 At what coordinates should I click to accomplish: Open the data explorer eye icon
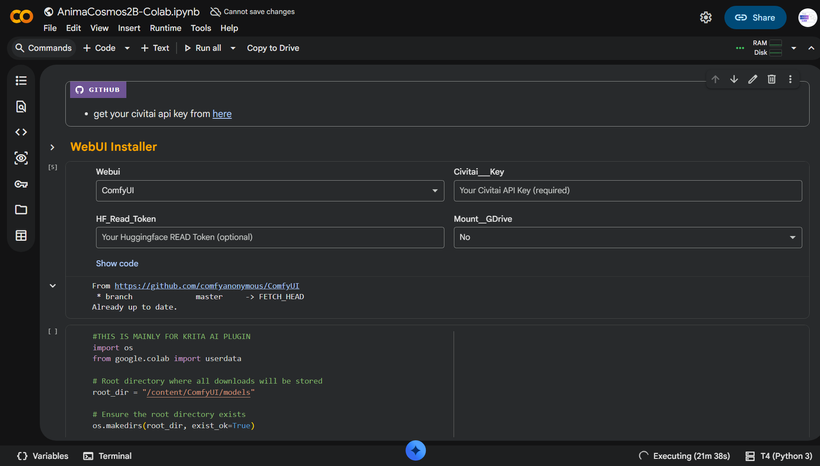coord(21,158)
